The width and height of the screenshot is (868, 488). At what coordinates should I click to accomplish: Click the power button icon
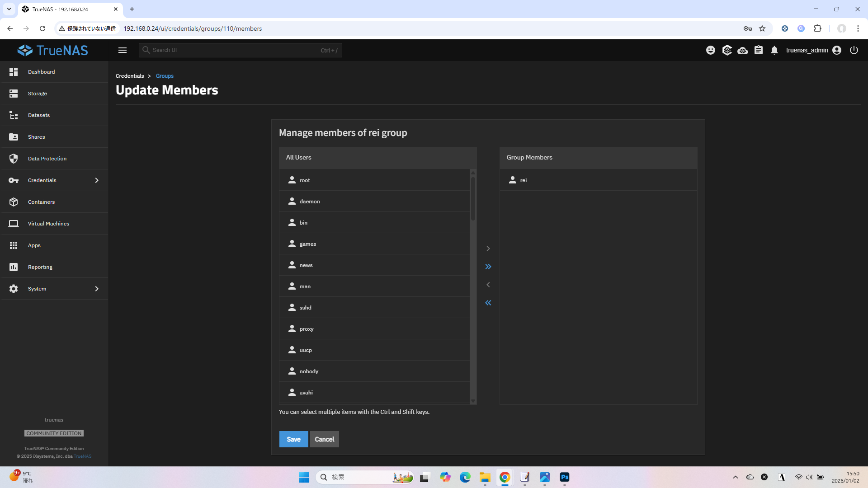click(x=854, y=50)
